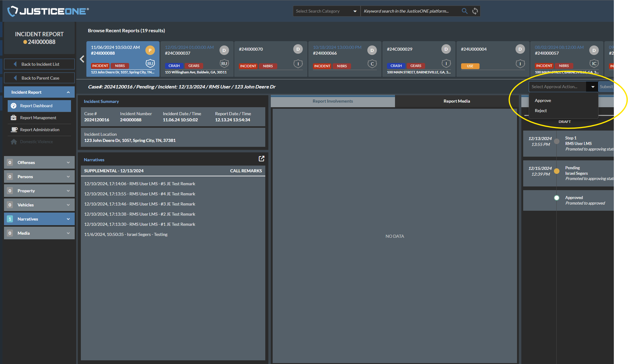The width and height of the screenshot is (628, 364).
Task: Click RU shield badge on report #24I000088
Action: 150,64
